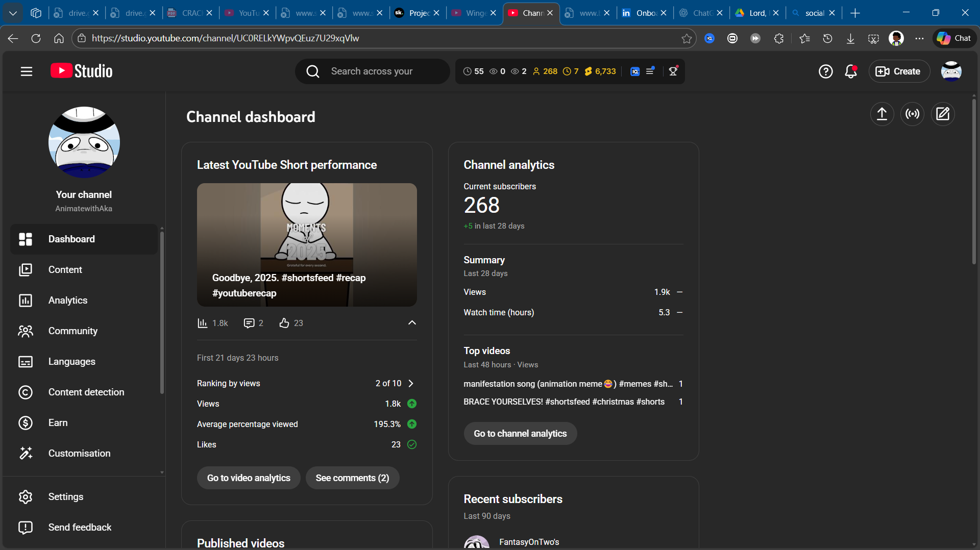
Task: Open Content in the sidebar
Action: point(84,270)
